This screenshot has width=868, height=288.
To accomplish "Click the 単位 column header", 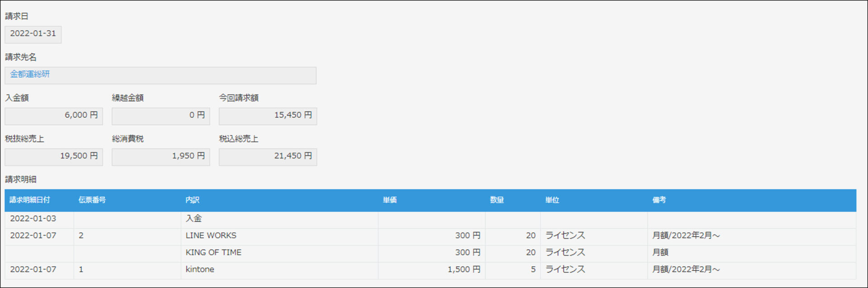I will (552, 200).
